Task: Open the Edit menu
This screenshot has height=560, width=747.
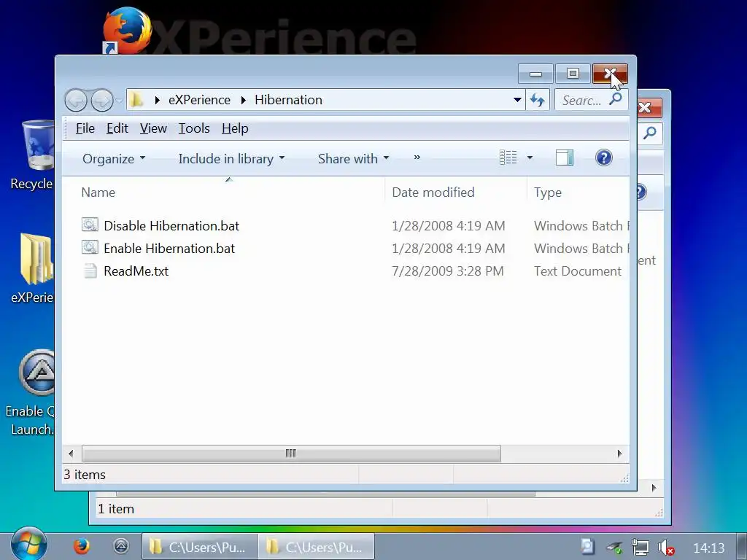Action: [x=117, y=128]
